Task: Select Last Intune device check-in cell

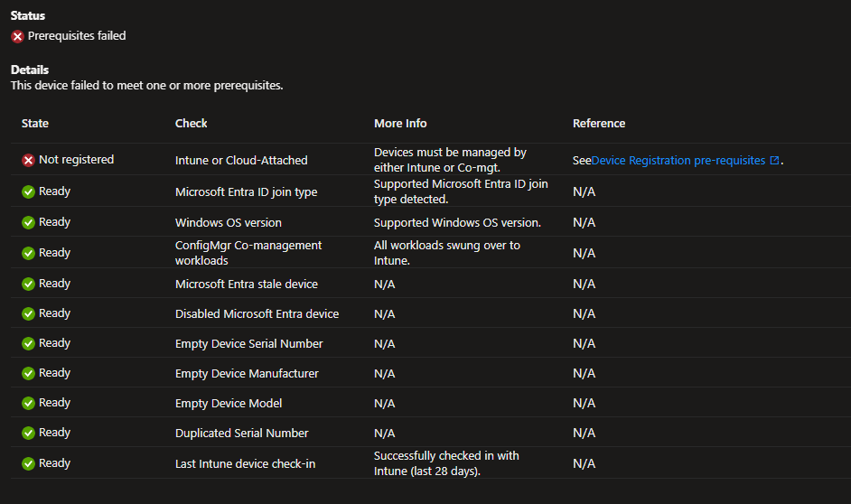Action: pos(246,464)
